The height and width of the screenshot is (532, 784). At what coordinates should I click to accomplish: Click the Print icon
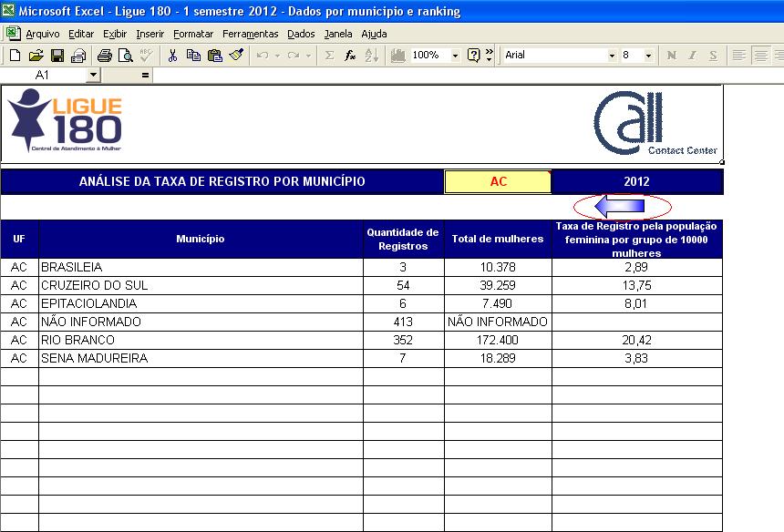click(x=104, y=56)
